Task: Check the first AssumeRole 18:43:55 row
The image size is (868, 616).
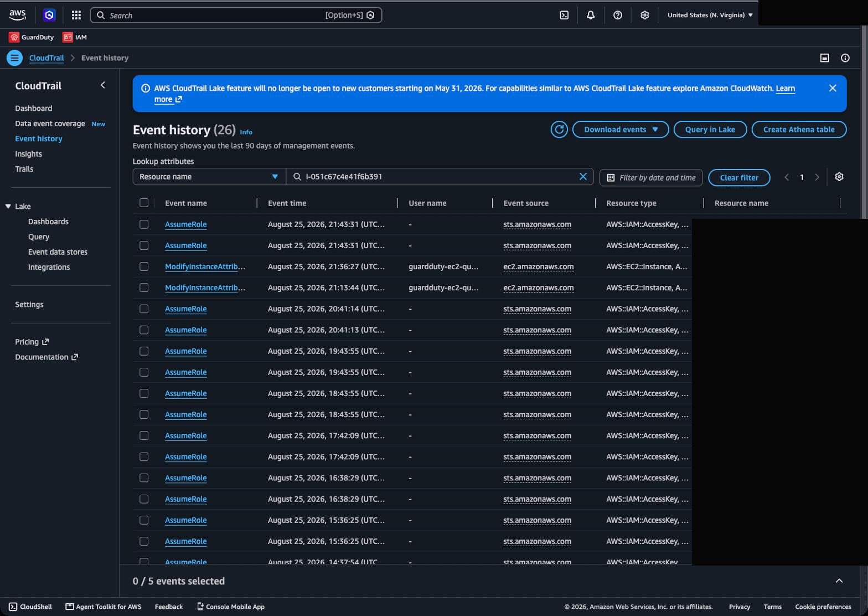Action: point(144,393)
